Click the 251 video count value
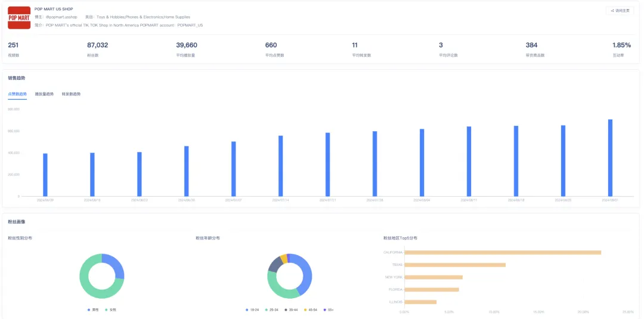This screenshot has height=319, width=644. pos(13,45)
